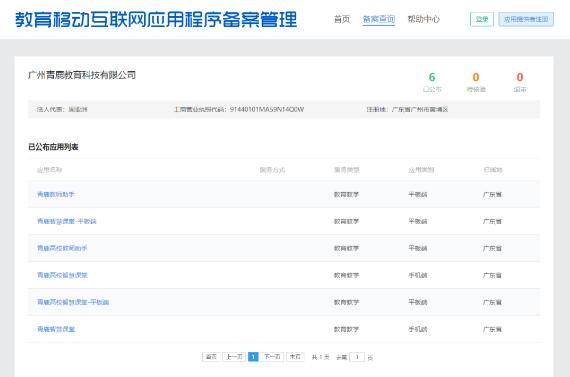Open 首页 in the top navigation

click(342, 19)
